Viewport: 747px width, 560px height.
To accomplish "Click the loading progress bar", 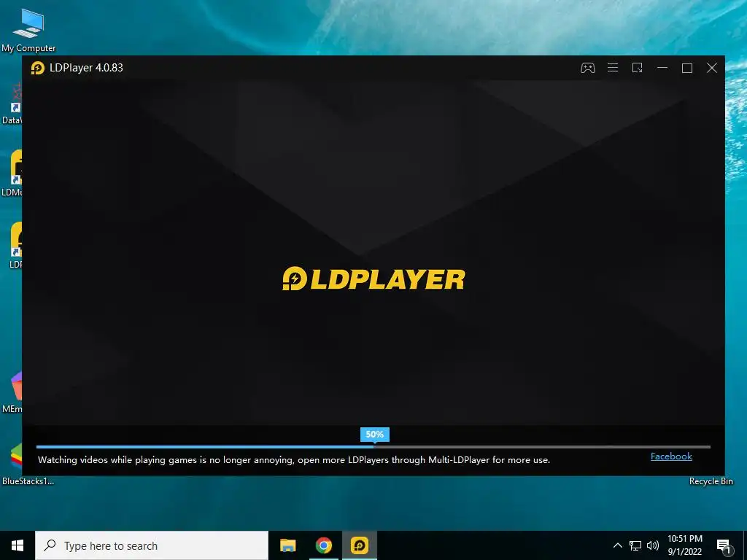I will point(373,447).
